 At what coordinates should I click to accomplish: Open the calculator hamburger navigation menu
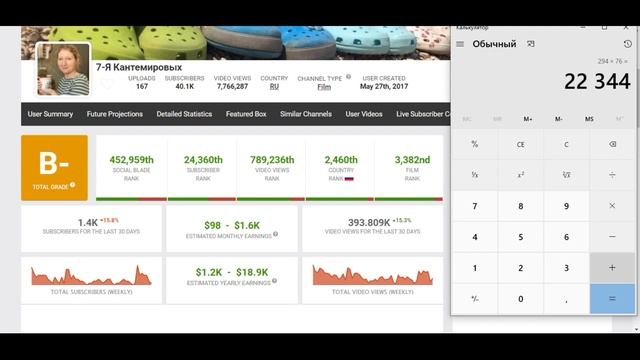[460, 44]
